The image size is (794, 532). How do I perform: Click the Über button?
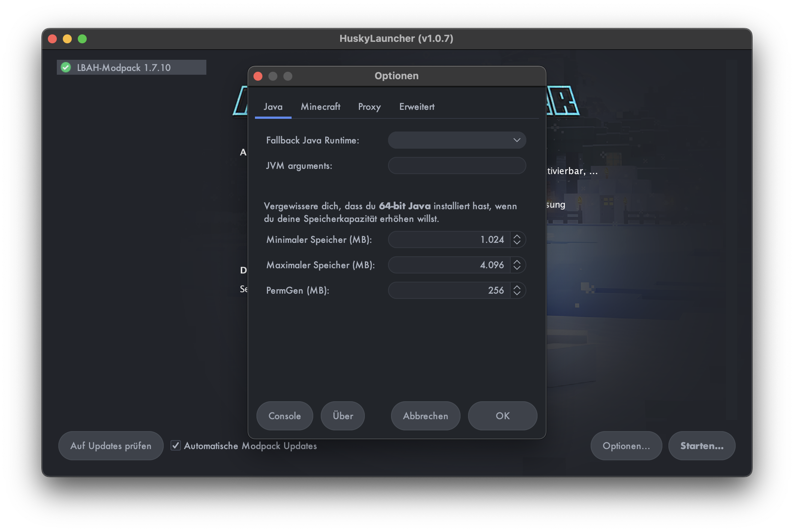[343, 416]
